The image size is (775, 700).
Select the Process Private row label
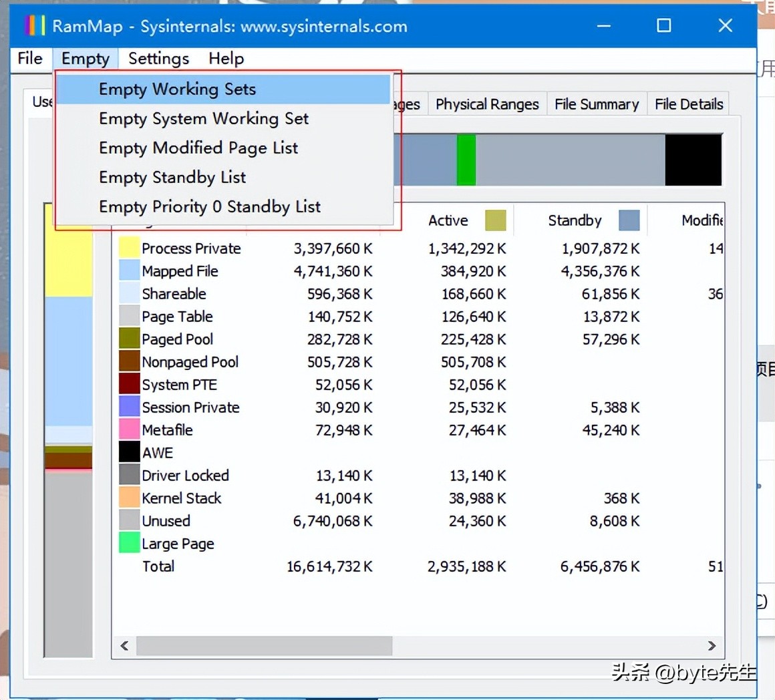point(191,248)
